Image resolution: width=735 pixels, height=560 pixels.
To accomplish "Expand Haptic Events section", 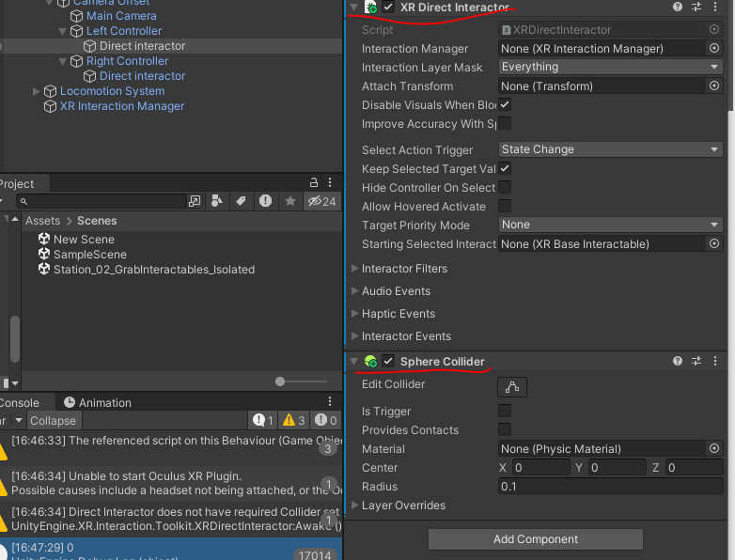I will point(355,313).
